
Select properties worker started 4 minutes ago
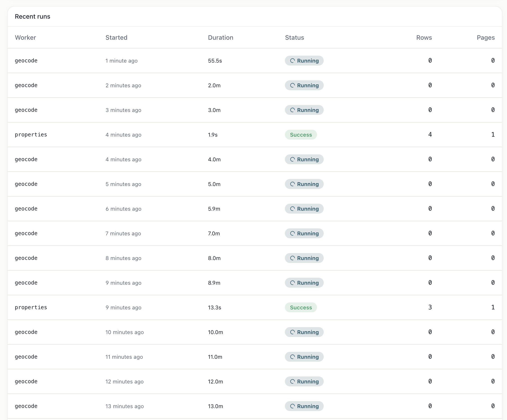[x=31, y=135]
